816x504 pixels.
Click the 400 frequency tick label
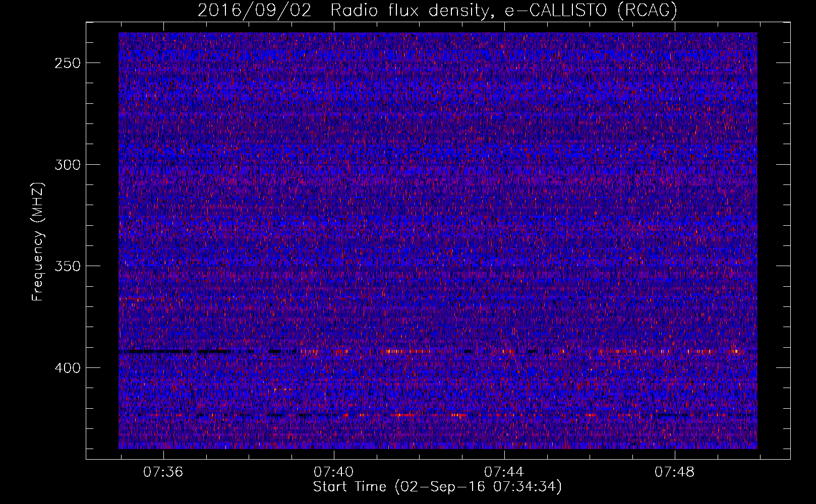68,368
